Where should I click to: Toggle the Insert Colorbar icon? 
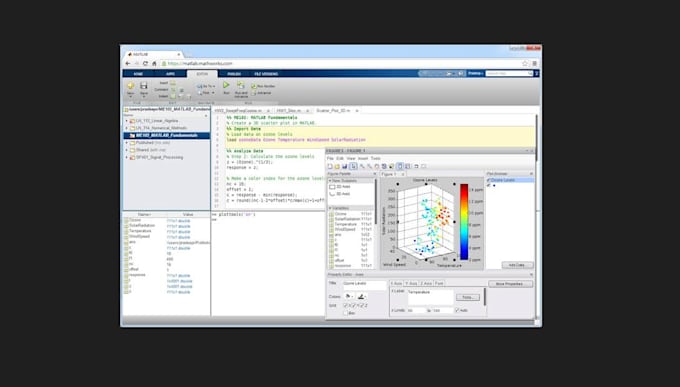click(400, 166)
